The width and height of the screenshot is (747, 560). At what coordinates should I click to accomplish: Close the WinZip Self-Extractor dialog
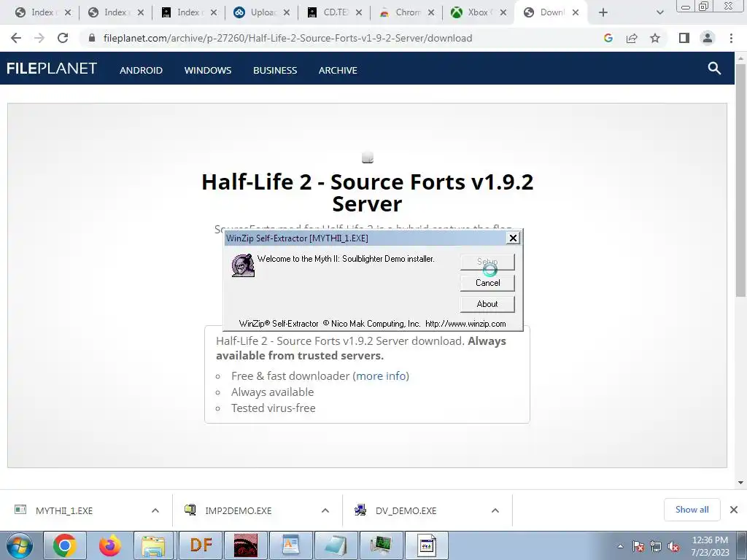(513, 238)
